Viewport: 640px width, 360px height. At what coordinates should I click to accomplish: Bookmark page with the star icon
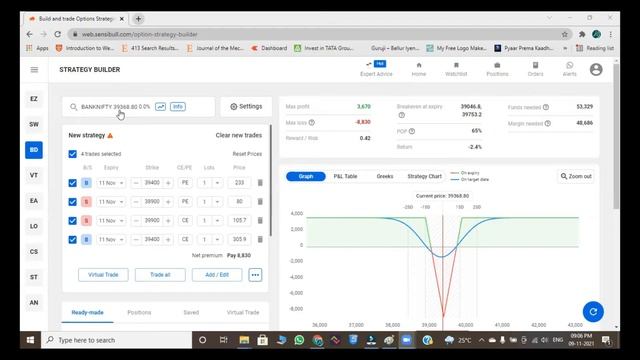point(564,34)
